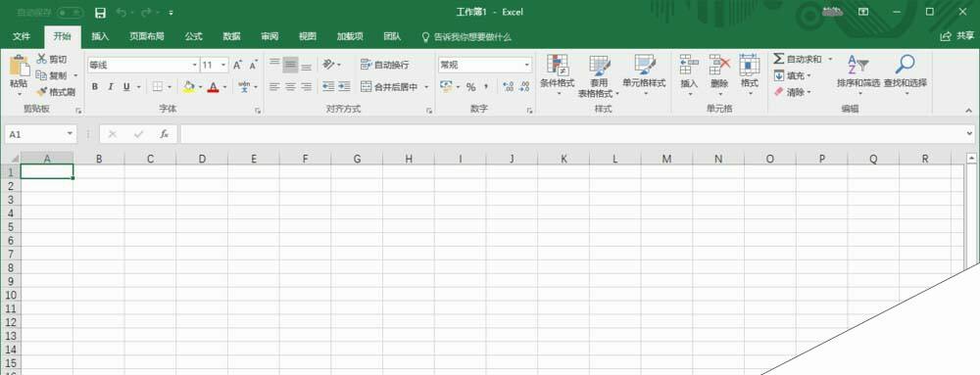Toggle Italic formatting

click(x=111, y=87)
